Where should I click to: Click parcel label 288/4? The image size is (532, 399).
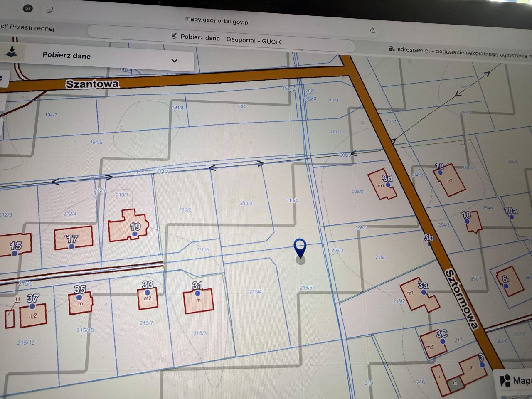(x=467, y=168)
